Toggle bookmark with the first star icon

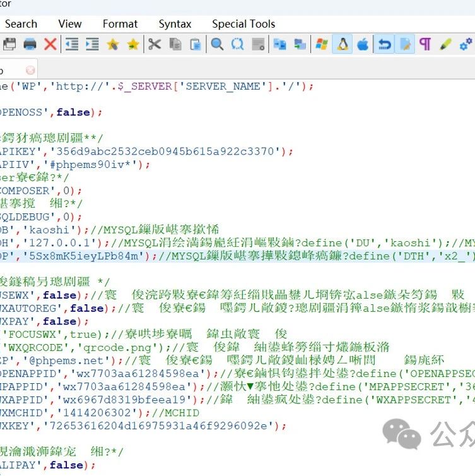(x=112, y=44)
